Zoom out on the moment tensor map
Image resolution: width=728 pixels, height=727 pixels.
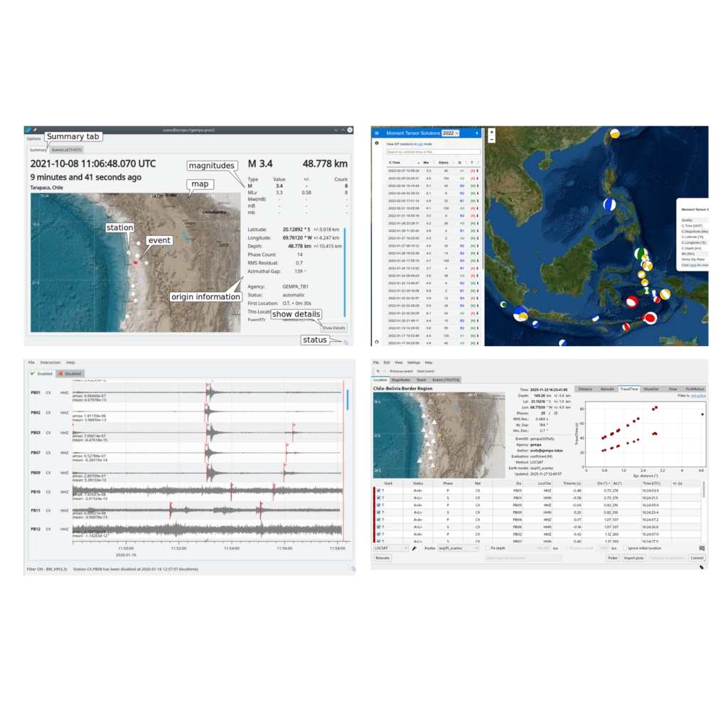coord(492,139)
